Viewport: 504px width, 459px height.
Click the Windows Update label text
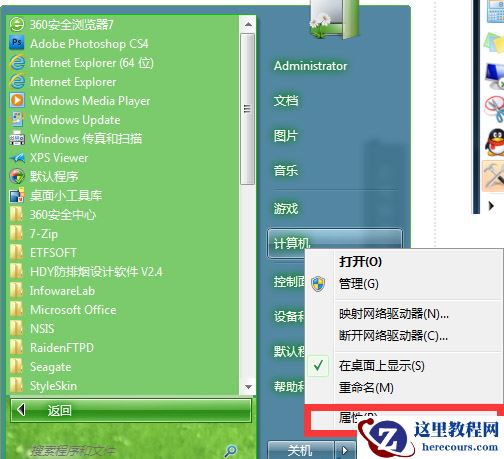[75, 120]
